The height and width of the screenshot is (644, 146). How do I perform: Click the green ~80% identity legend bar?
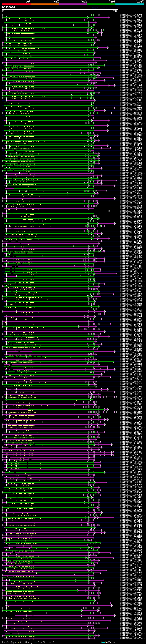click(x=101, y=4)
